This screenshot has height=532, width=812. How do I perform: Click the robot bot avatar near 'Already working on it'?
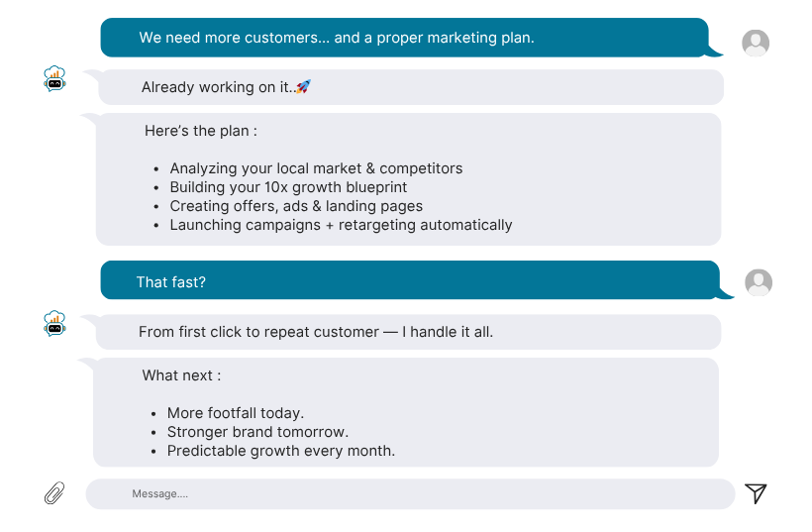tap(54, 78)
